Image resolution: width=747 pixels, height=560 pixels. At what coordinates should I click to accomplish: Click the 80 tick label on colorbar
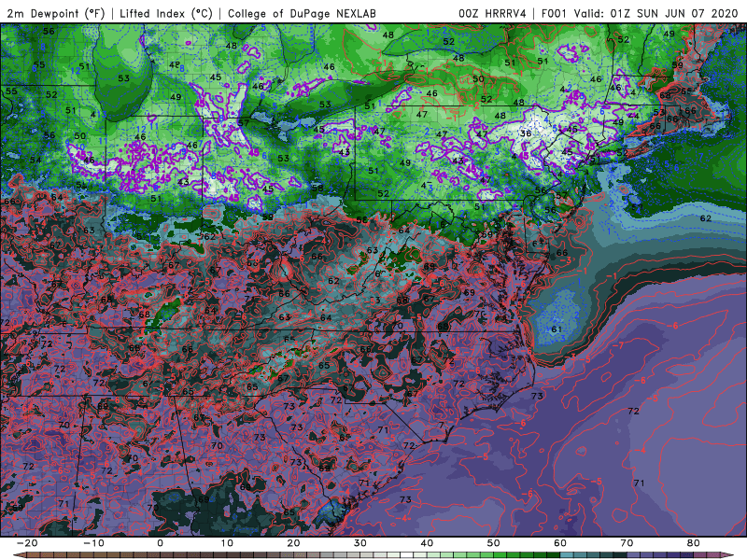click(694, 543)
